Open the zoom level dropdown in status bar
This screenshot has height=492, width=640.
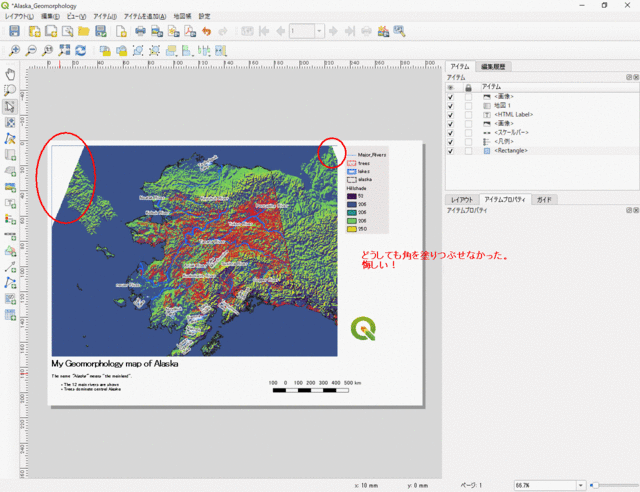coord(580,485)
